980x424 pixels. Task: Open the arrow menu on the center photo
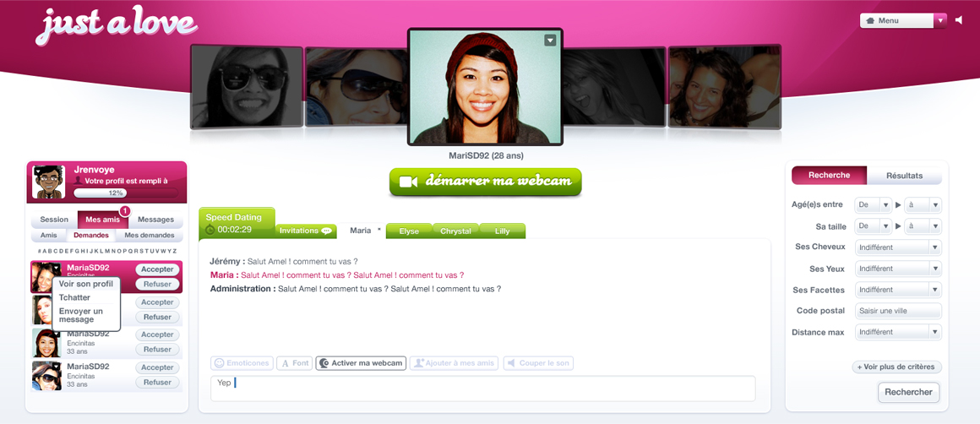[x=550, y=41]
